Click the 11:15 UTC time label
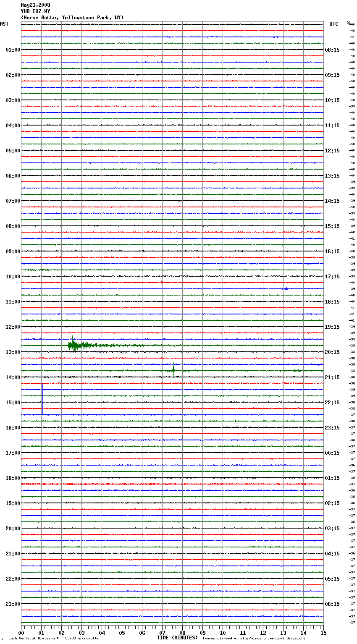 point(332,126)
